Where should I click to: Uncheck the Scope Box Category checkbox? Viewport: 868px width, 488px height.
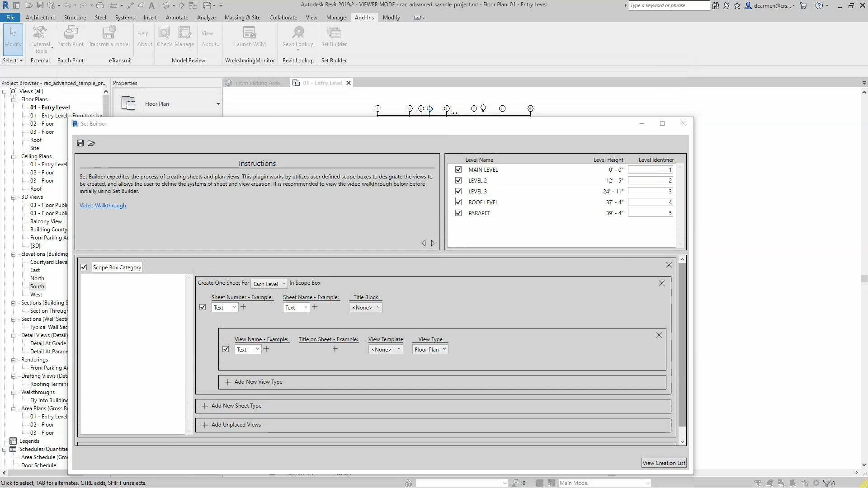84,267
